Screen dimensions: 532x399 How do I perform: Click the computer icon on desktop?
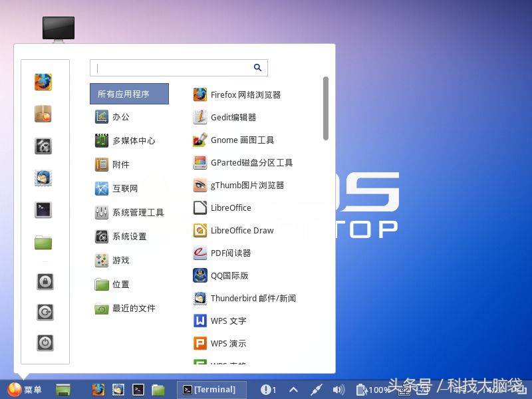point(59,29)
